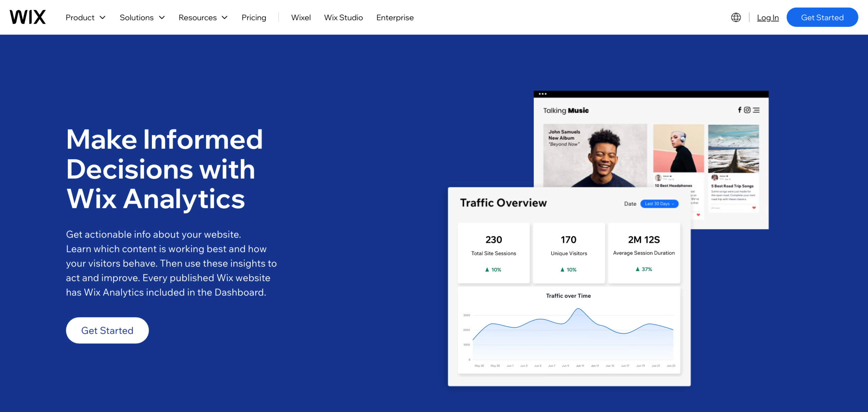Screen dimensions: 868x412
Task: Like the 10 Best Headphones post
Action: [x=698, y=216]
